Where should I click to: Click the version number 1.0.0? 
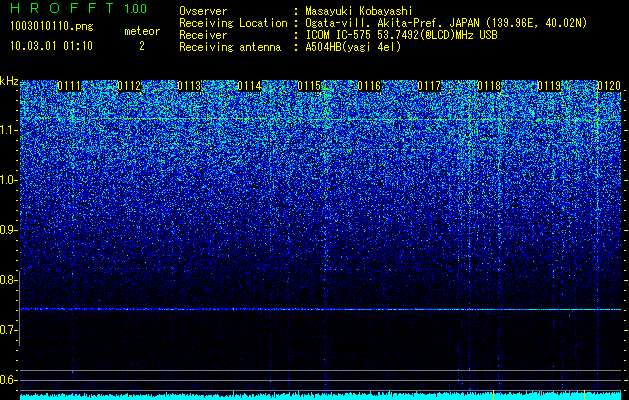coord(135,8)
